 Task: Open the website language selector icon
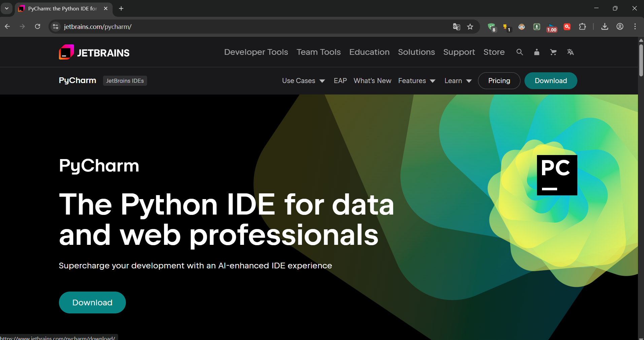570,52
